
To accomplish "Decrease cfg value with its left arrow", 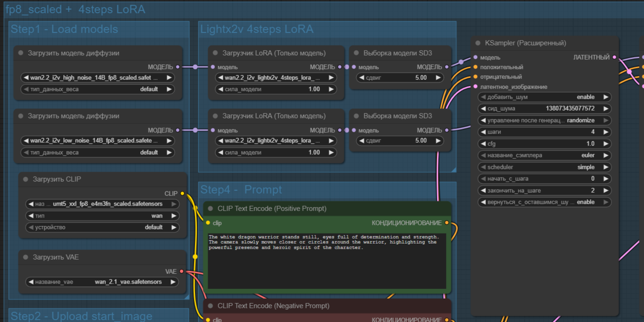I will (x=483, y=144).
